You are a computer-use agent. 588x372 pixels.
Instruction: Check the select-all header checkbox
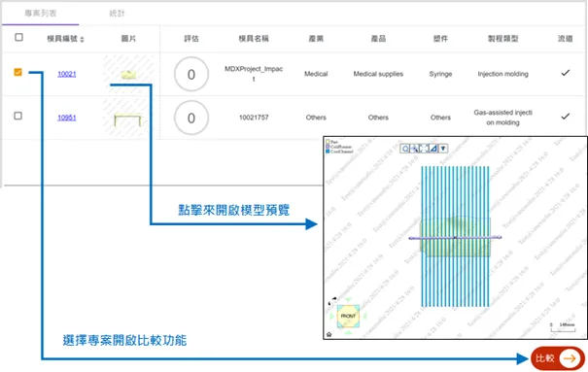[18, 38]
